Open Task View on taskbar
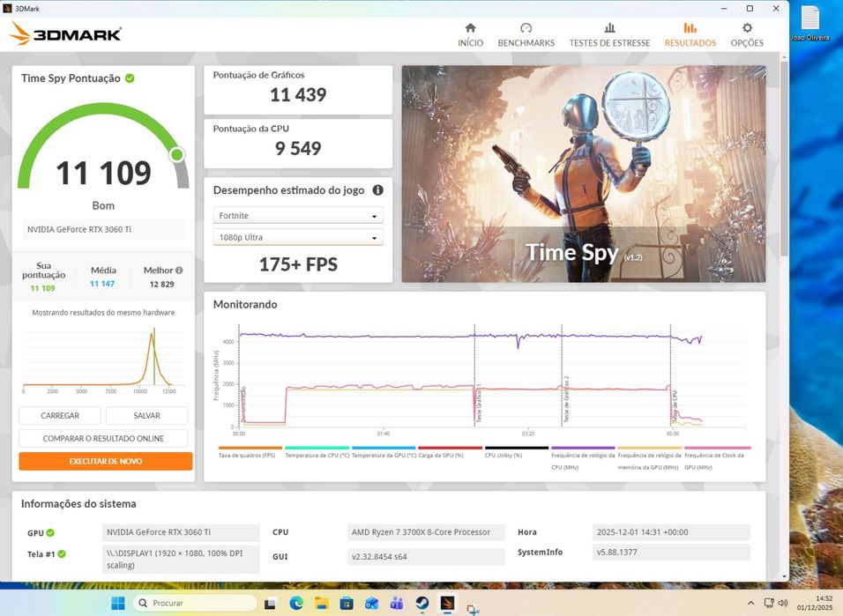 coord(271,603)
